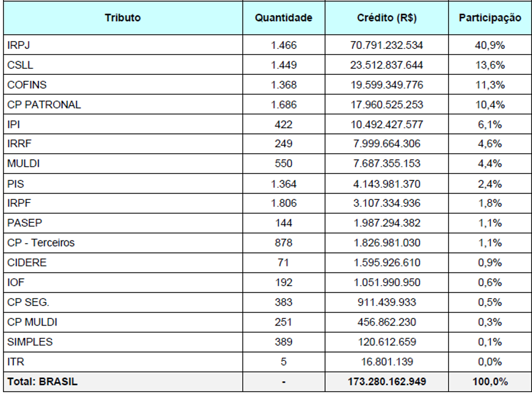The width and height of the screenshot is (532, 398).
Task: Click the Crédito (R$) header cell
Action: [387, 18]
